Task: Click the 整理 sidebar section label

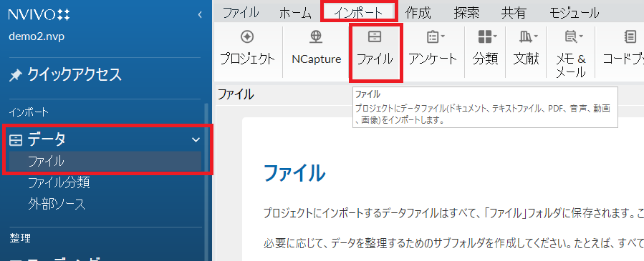Action: point(20,237)
